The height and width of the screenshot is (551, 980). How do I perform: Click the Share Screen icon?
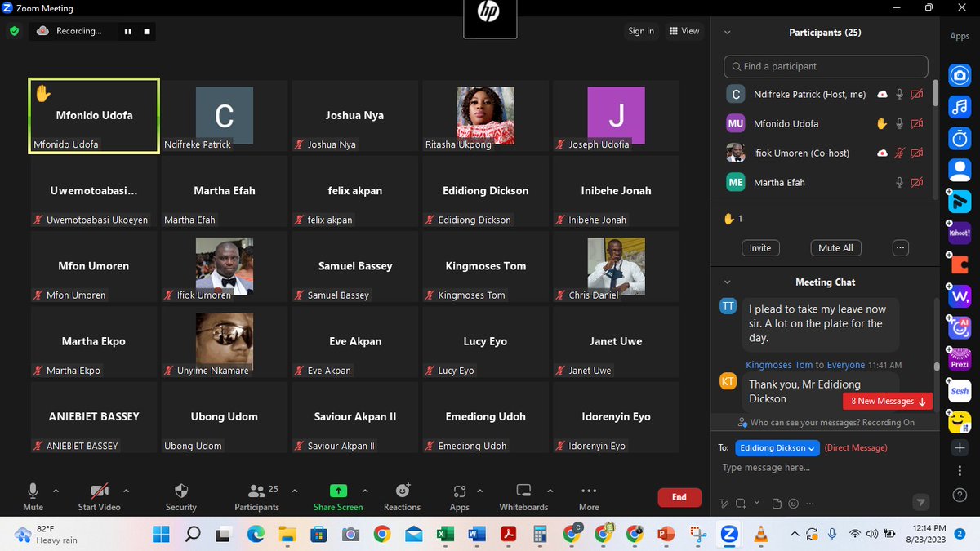[338, 491]
